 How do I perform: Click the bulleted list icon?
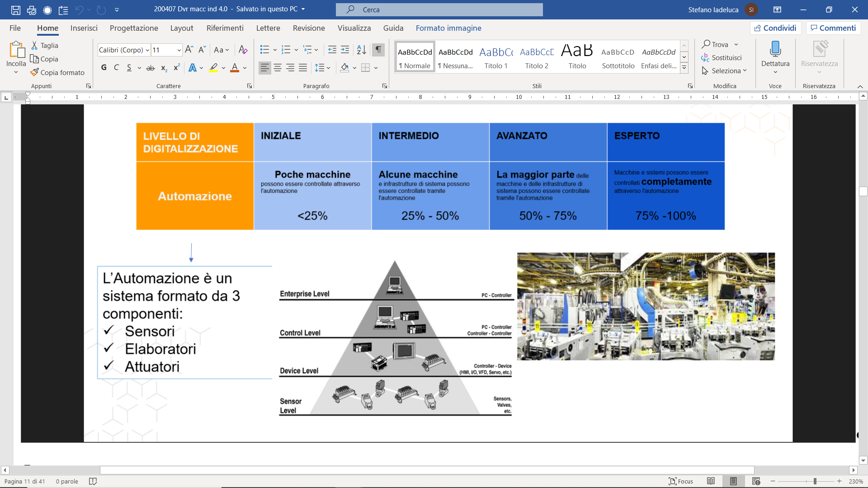click(x=265, y=50)
